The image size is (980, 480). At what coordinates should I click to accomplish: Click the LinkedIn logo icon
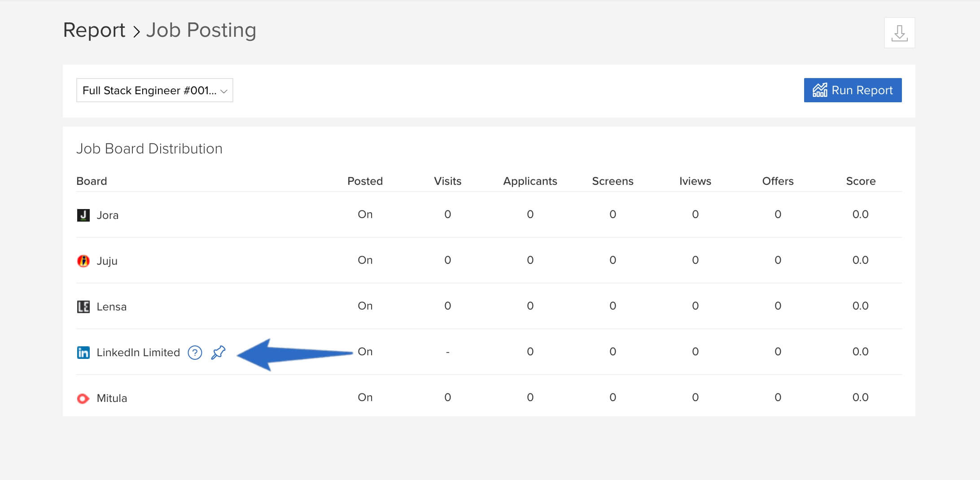coord(83,353)
